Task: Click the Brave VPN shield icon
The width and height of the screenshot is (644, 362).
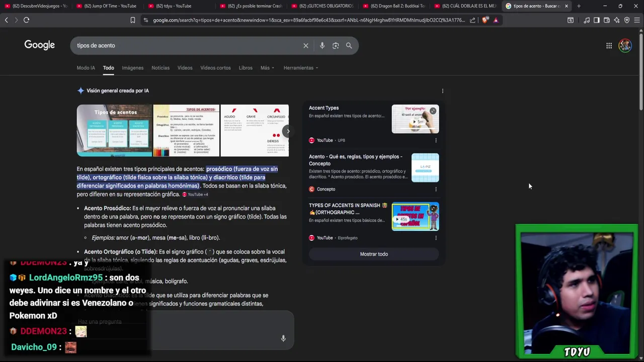Action: [x=627, y=20]
